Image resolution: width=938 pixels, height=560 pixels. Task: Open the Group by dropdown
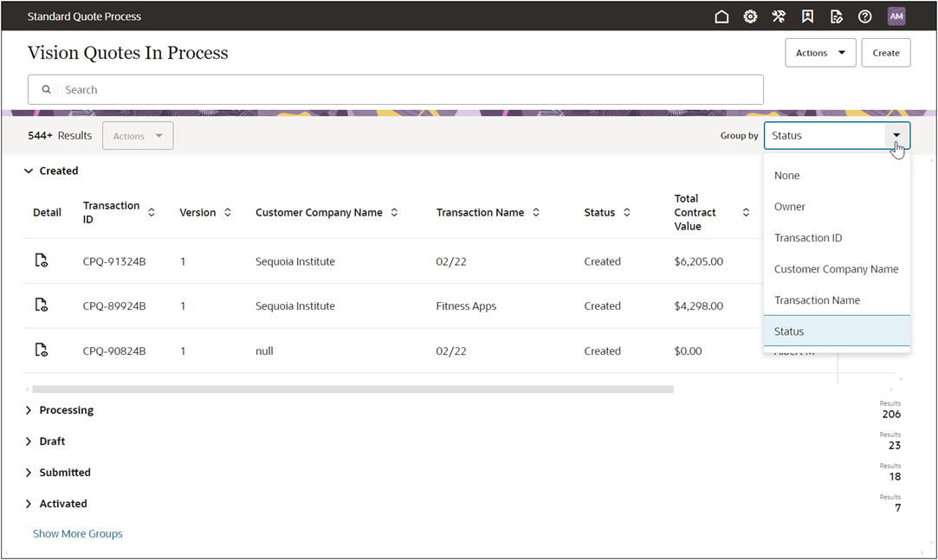[x=896, y=135]
